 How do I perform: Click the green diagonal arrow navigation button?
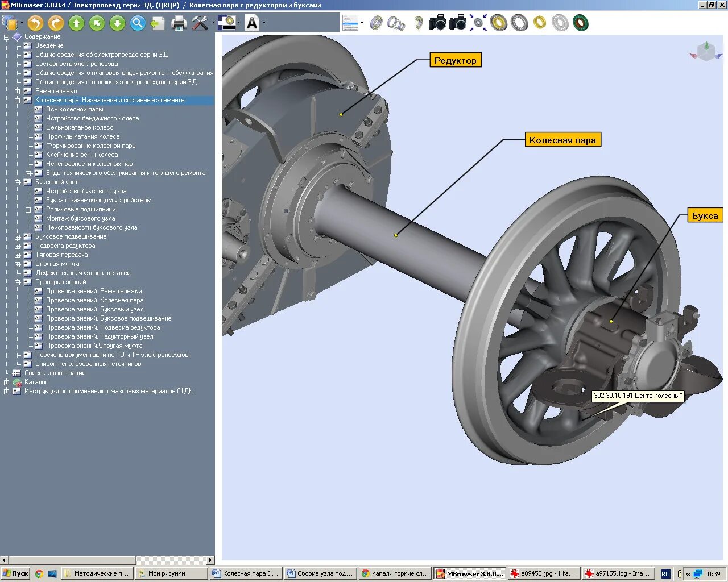tap(97, 23)
